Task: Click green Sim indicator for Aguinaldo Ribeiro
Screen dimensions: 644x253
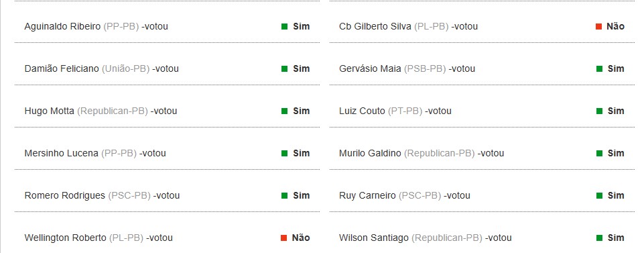Action: click(x=284, y=26)
